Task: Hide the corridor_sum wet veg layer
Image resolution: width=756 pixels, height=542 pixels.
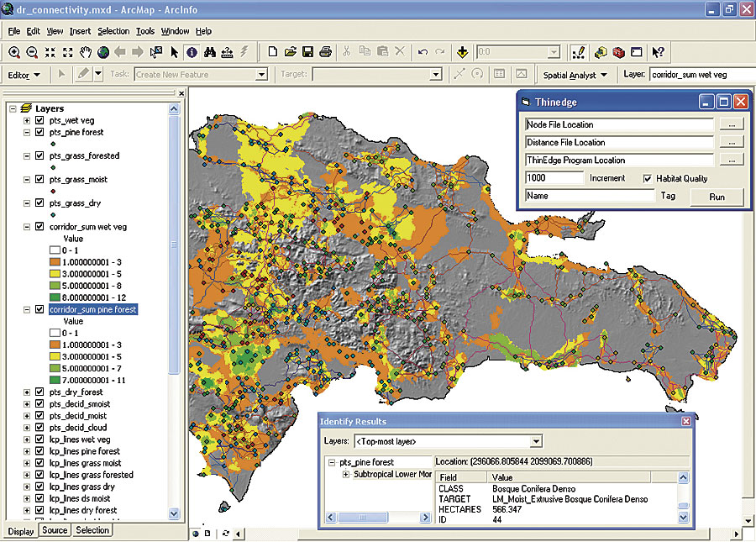Action: [39, 226]
